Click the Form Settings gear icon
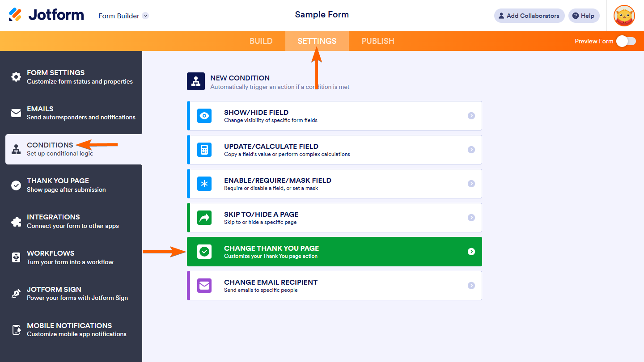 click(x=16, y=77)
